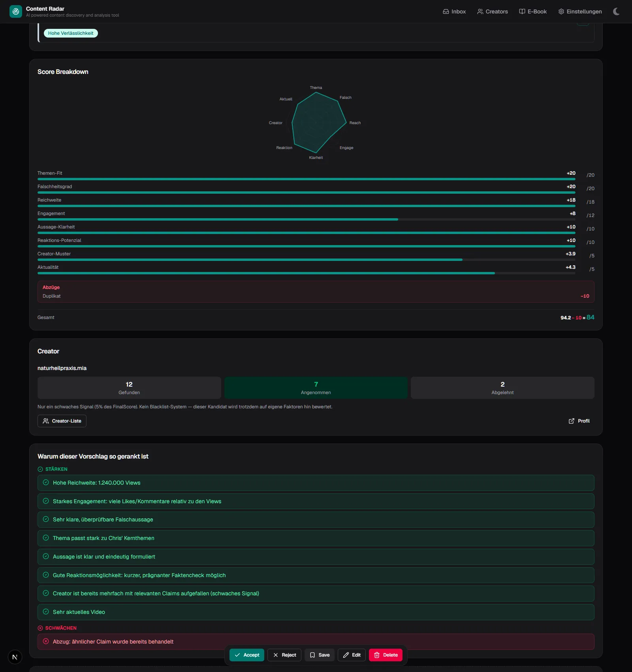
Task: Reject the suggestion
Action: pos(284,655)
